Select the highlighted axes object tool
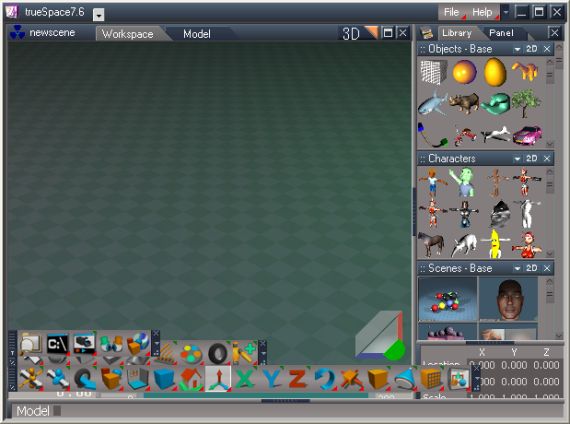Image resolution: width=570 pixels, height=424 pixels. [x=218, y=379]
